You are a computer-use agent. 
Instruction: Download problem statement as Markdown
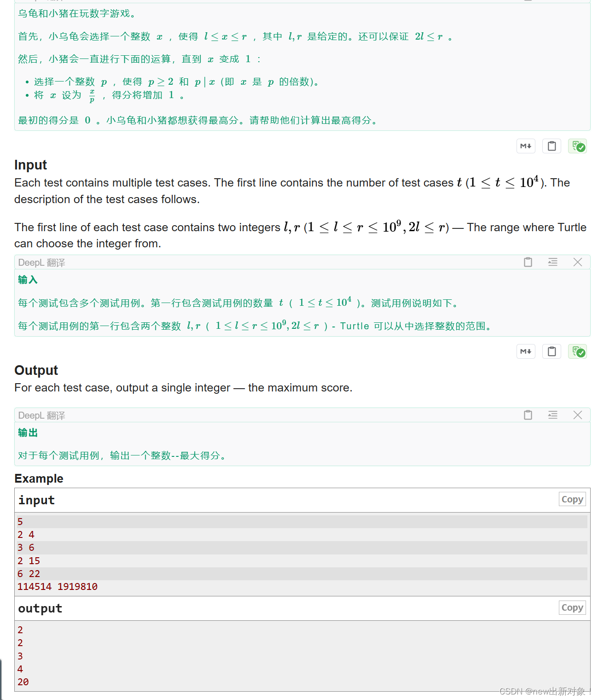click(x=525, y=146)
